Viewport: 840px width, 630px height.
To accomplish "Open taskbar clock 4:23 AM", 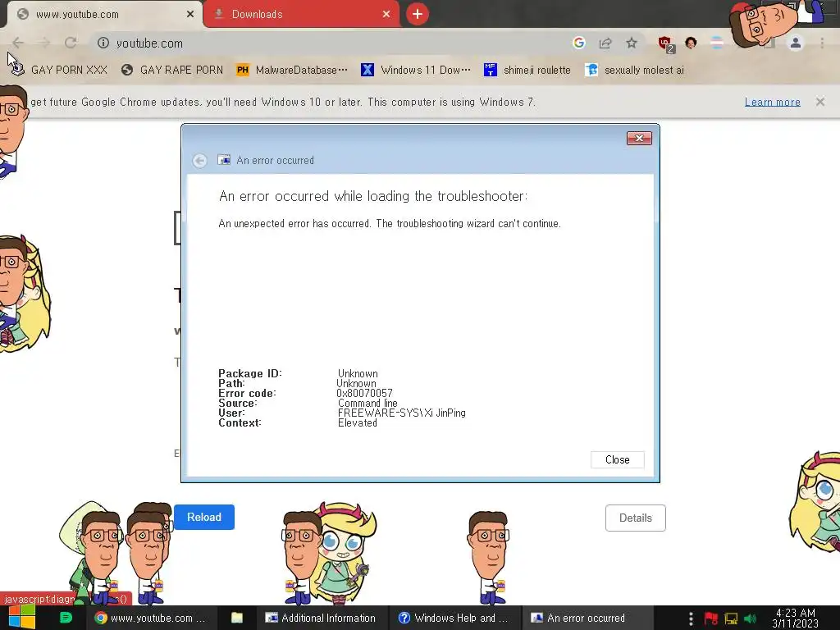I will coord(796,619).
